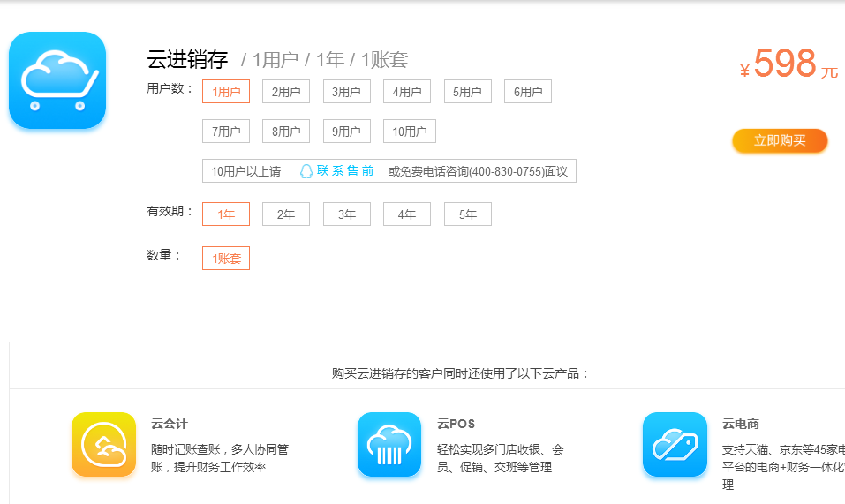Viewport: 845px width, 504px height.
Task: Click the QQ penguin icon beside 联系售前
Action: (x=306, y=171)
